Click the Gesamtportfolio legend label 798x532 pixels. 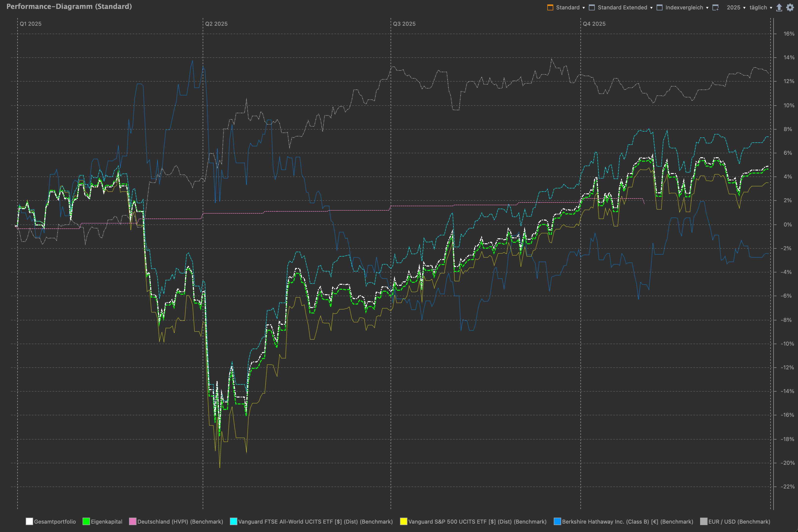click(55, 521)
